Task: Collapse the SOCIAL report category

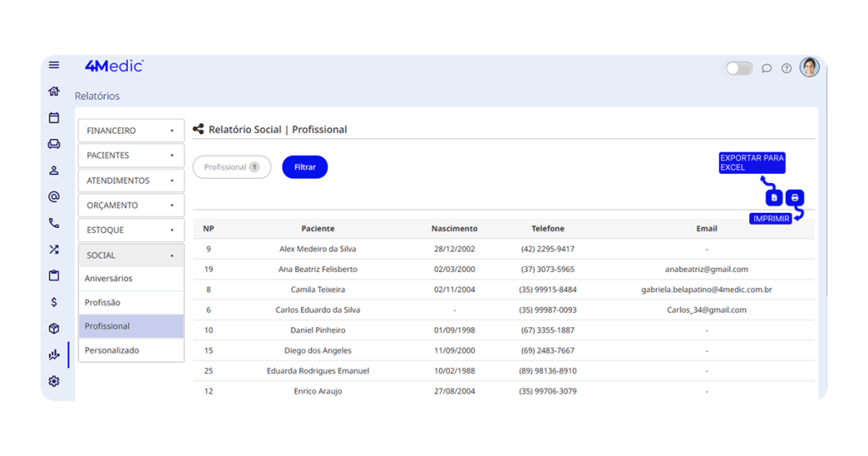Action: (x=131, y=255)
